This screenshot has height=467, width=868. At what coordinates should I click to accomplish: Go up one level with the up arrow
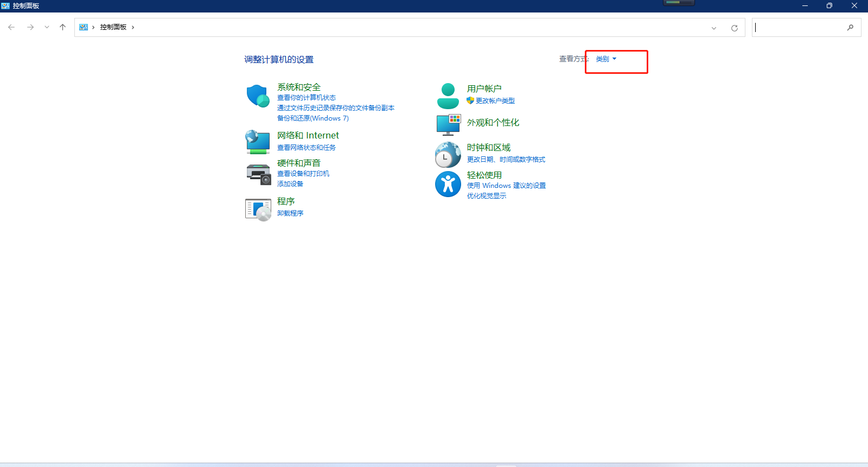point(62,27)
